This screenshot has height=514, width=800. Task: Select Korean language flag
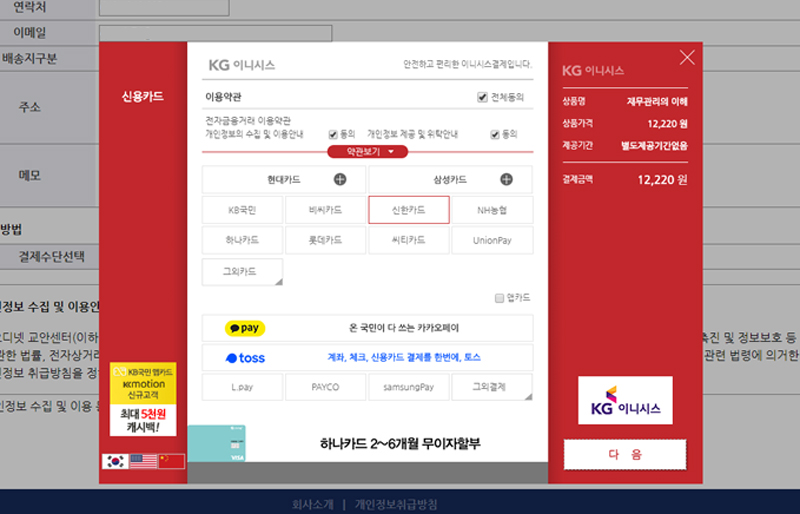[x=115, y=461]
